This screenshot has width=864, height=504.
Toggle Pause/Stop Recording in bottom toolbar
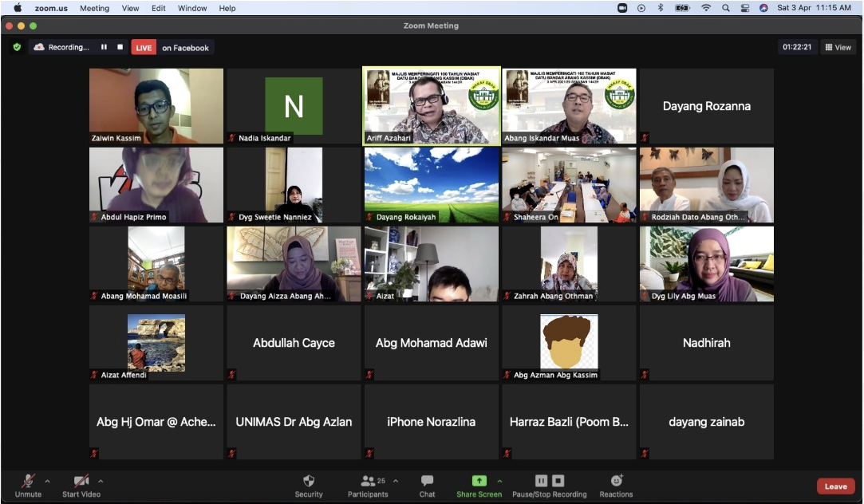(549, 486)
